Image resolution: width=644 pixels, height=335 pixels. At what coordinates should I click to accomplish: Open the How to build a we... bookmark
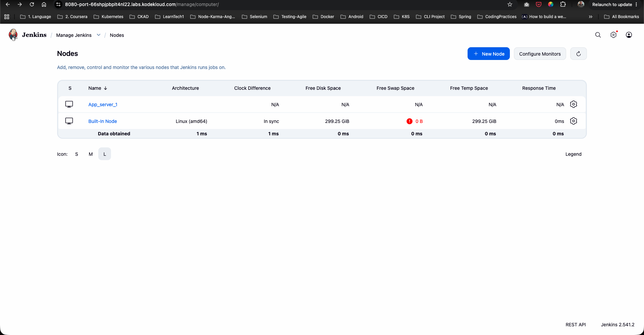click(544, 16)
